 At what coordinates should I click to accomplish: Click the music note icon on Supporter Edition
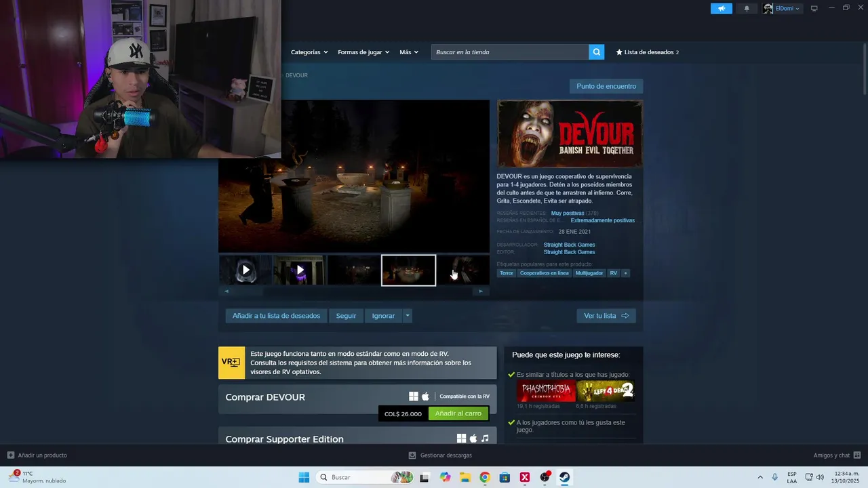[x=485, y=439]
